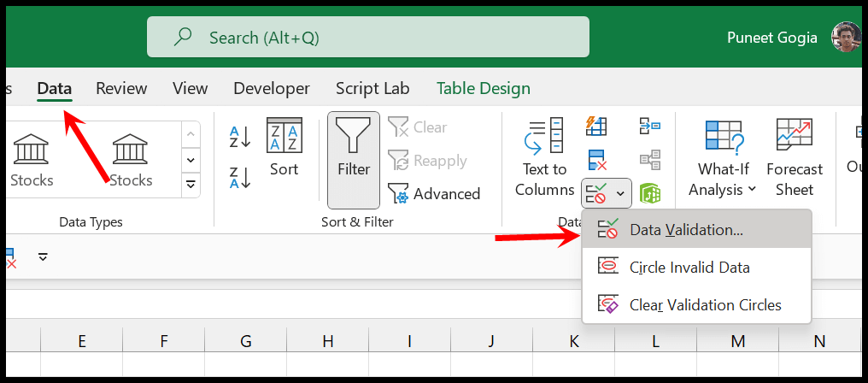Click the Text to Columns tool

(x=544, y=158)
